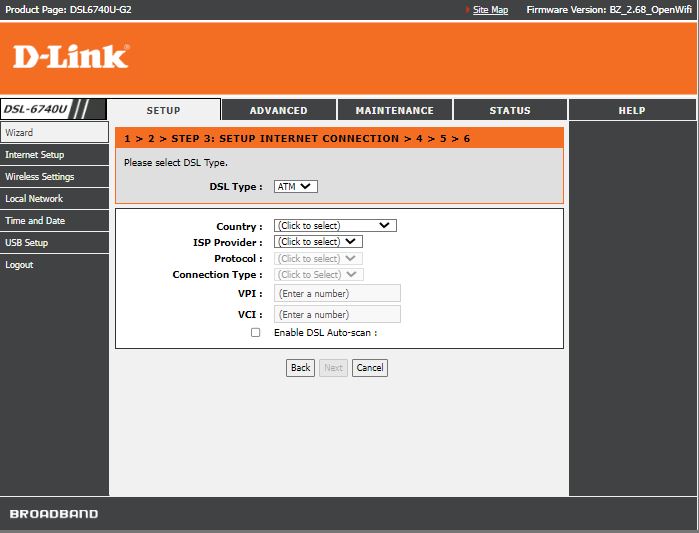Click the D-Link logo
This screenshot has height=533, width=699.
coord(71,57)
